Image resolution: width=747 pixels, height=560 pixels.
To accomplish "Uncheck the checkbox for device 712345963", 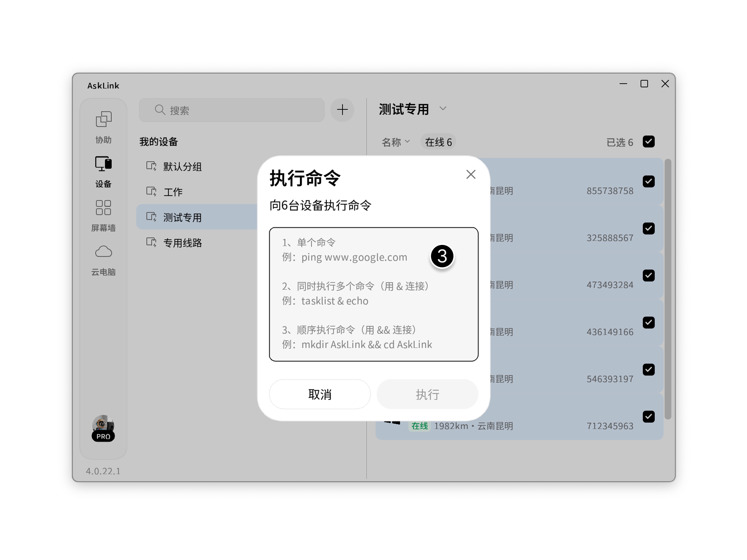I will (649, 417).
